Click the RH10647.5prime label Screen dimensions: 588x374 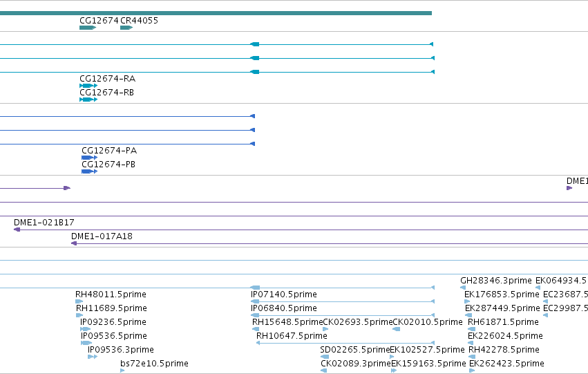click(292, 336)
